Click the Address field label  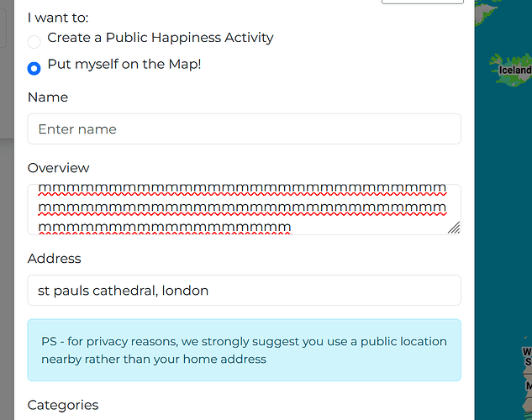click(x=55, y=259)
